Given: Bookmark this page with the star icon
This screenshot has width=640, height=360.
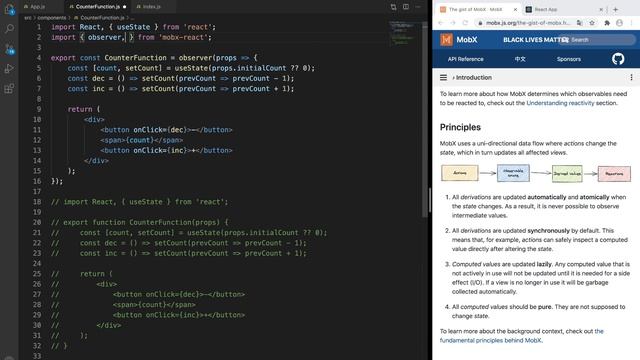Looking at the screenshot, I should click(x=592, y=23).
